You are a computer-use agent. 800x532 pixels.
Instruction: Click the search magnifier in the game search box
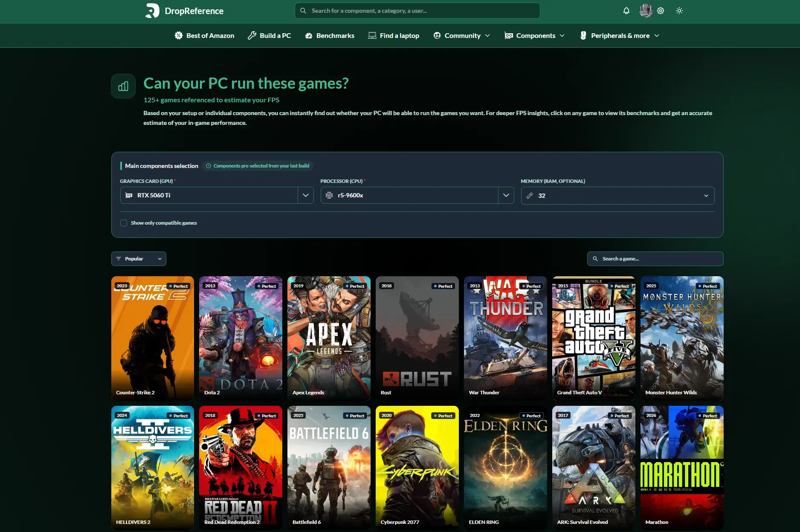tap(596, 259)
